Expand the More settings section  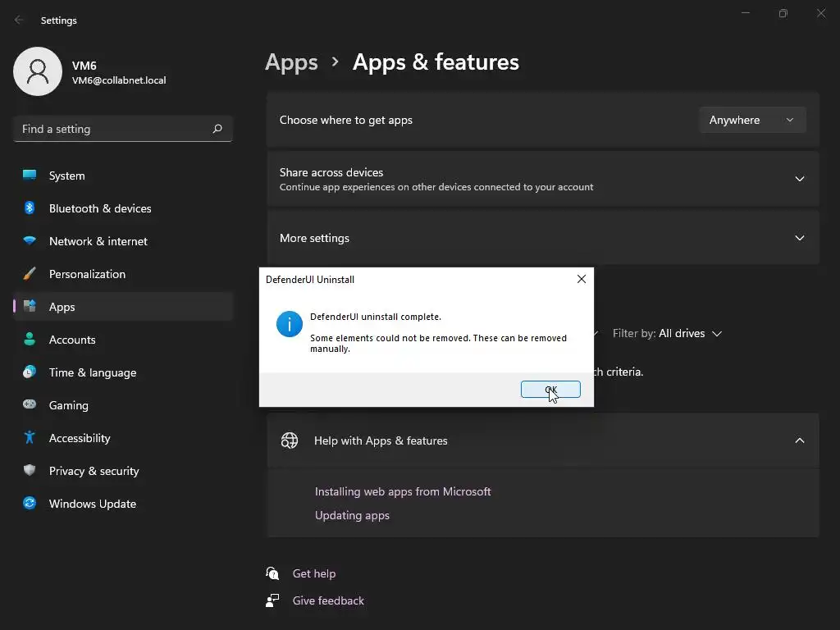pos(799,238)
